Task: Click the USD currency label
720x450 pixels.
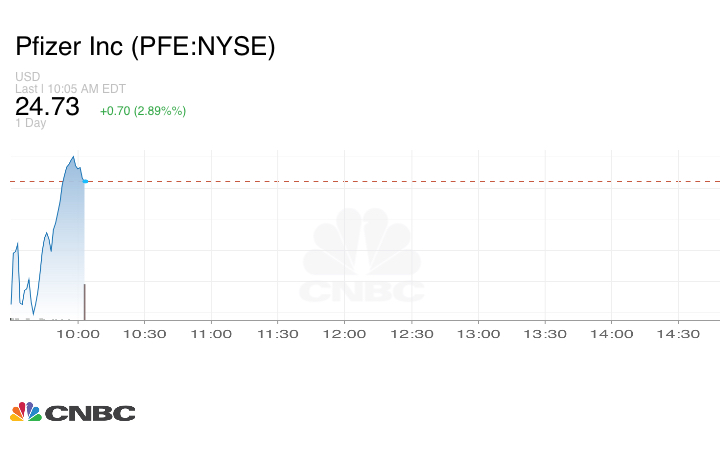Action: point(27,77)
